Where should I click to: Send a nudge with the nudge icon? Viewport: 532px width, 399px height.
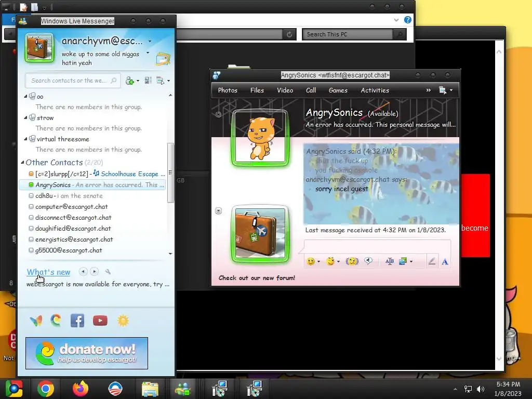pyautogui.click(x=352, y=261)
